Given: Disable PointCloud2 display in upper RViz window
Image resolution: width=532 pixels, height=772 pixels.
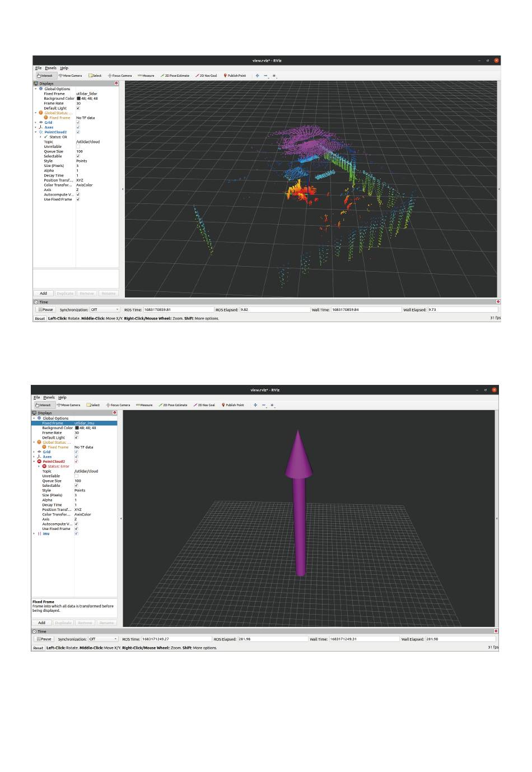Looking at the screenshot, I should coord(78,132).
